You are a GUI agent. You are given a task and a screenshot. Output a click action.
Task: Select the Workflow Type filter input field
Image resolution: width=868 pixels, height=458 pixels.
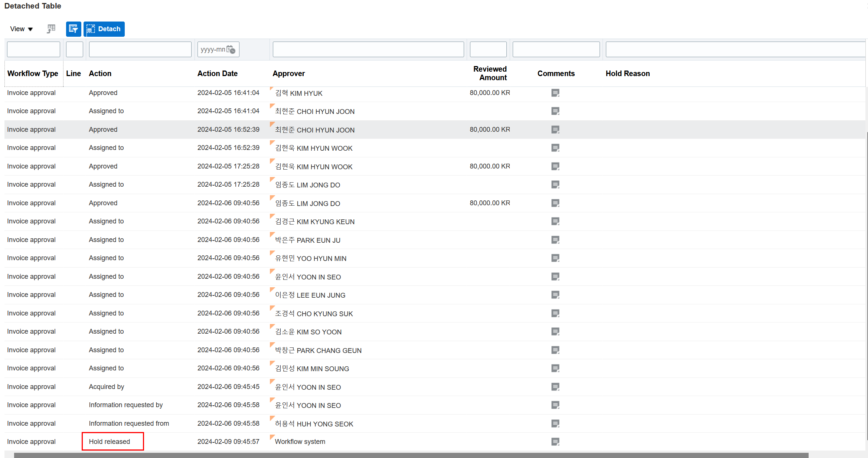click(33, 49)
